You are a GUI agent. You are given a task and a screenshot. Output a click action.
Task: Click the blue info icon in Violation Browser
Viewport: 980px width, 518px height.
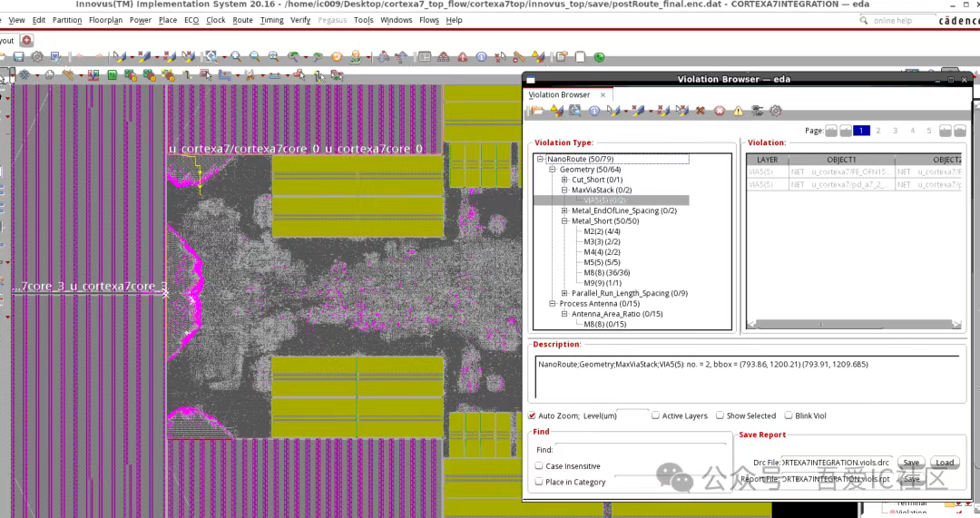[594, 111]
